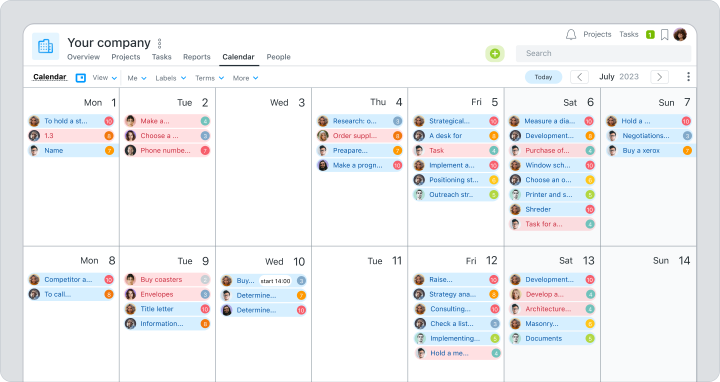Click the notification bell icon
This screenshot has height=382, width=720.
(571, 34)
